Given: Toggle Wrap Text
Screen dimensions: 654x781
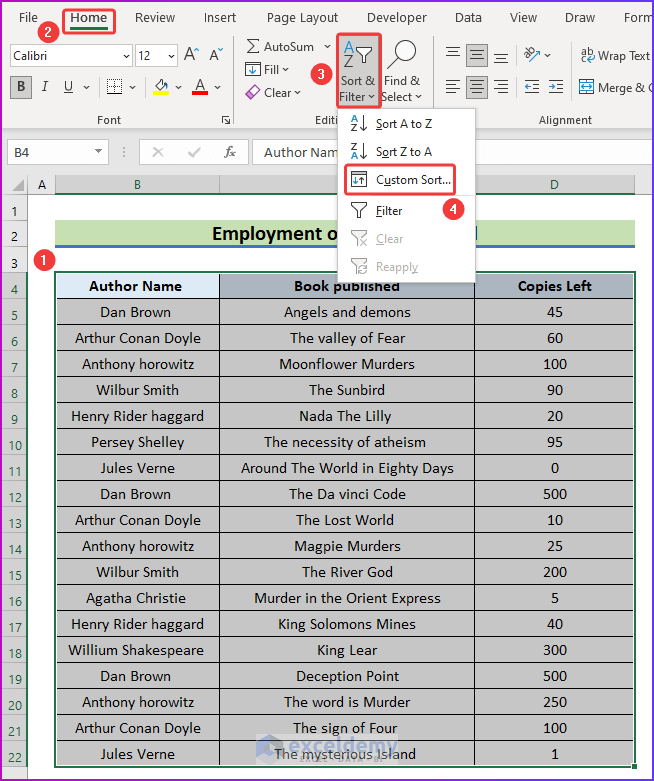Looking at the screenshot, I should coord(615,55).
